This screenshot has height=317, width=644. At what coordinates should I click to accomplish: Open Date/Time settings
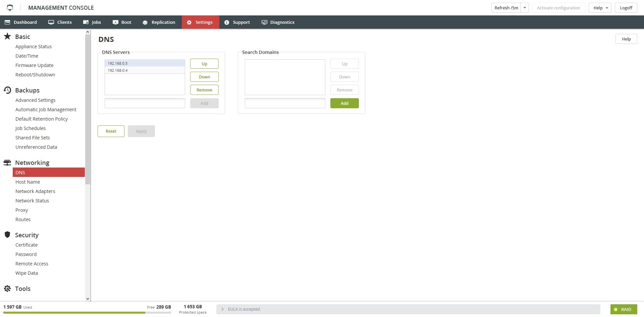click(27, 56)
